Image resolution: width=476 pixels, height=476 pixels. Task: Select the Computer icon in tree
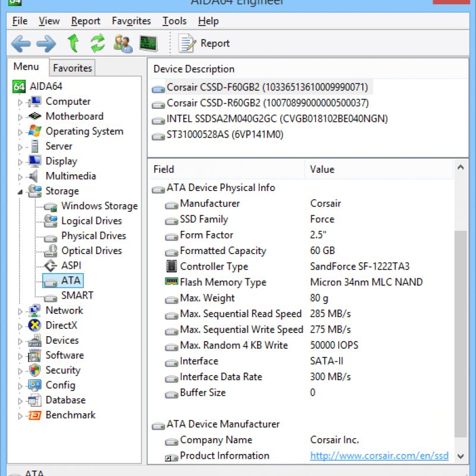pyautogui.click(x=35, y=101)
